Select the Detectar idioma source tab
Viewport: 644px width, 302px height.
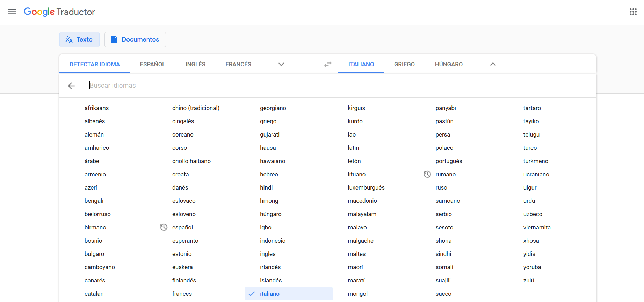coord(95,64)
